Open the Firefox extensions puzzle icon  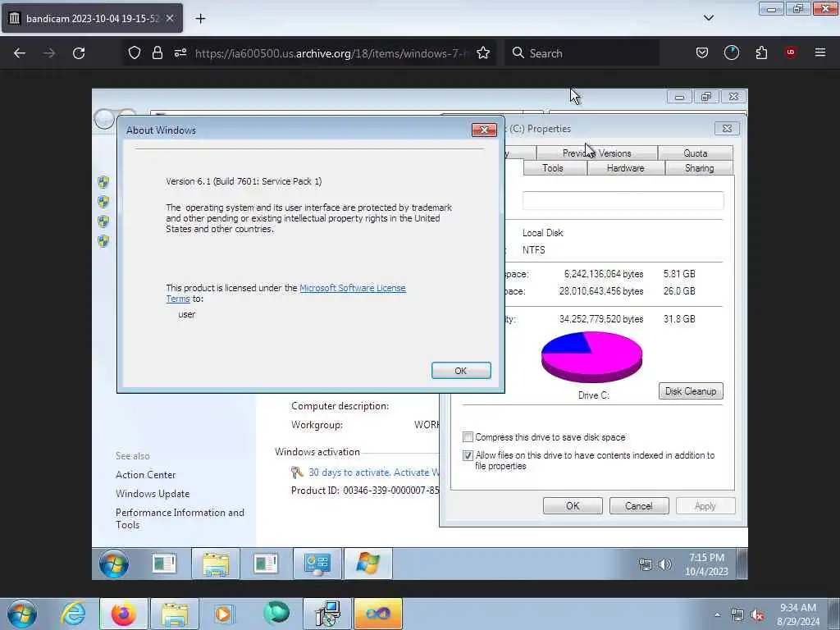pyautogui.click(x=761, y=52)
